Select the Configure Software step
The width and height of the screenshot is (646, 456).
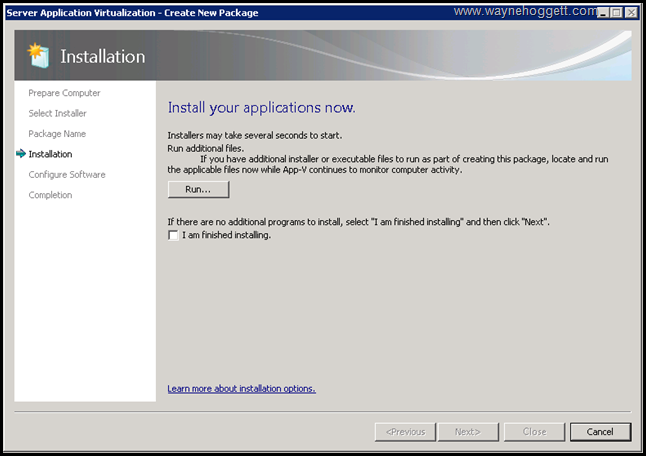click(x=67, y=175)
